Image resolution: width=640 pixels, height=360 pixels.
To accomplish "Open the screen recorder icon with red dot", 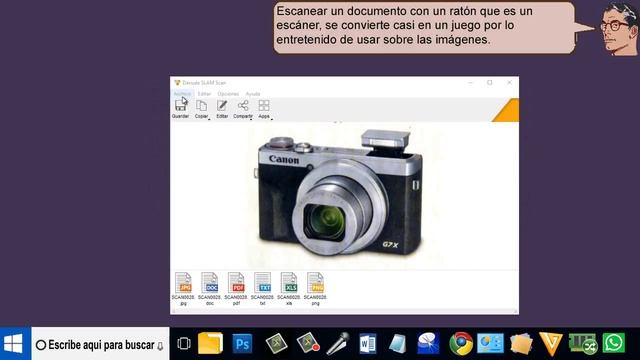I will [x=308, y=343].
